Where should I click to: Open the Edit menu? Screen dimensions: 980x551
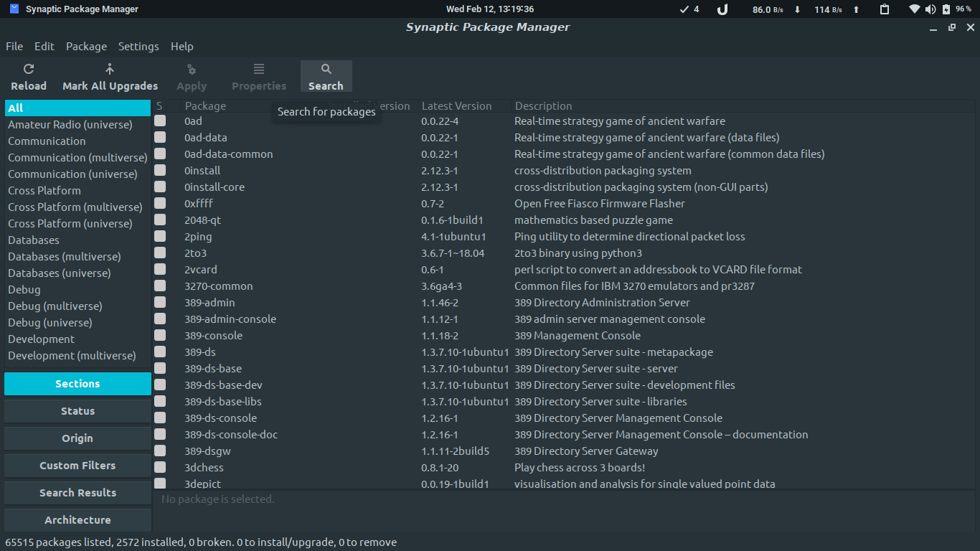point(44,46)
